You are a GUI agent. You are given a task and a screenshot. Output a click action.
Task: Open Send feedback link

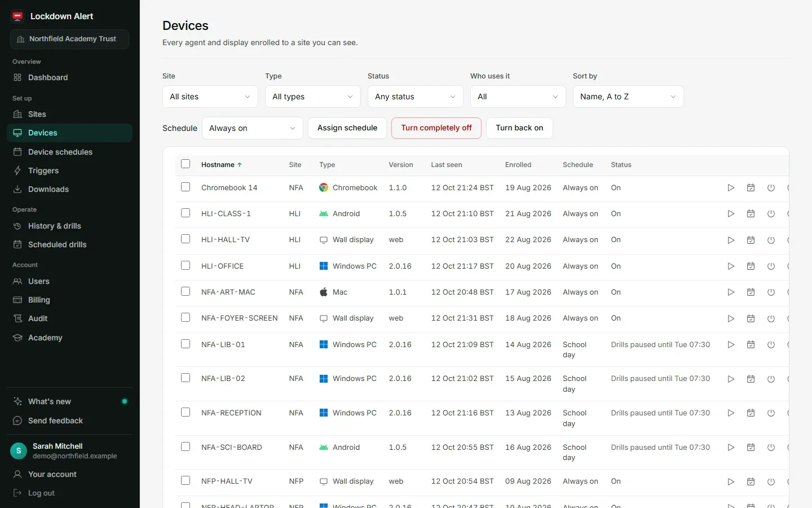click(x=69, y=421)
